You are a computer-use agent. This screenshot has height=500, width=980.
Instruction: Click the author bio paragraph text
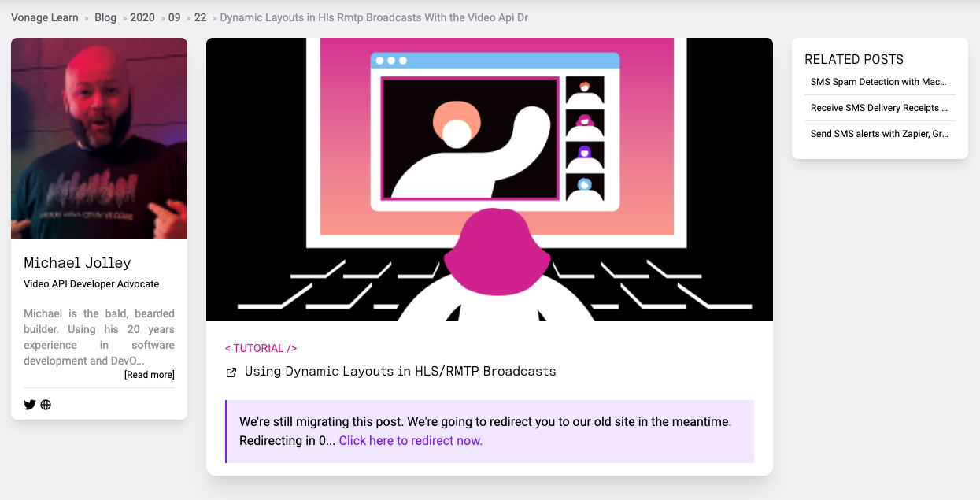click(x=99, y=337)
